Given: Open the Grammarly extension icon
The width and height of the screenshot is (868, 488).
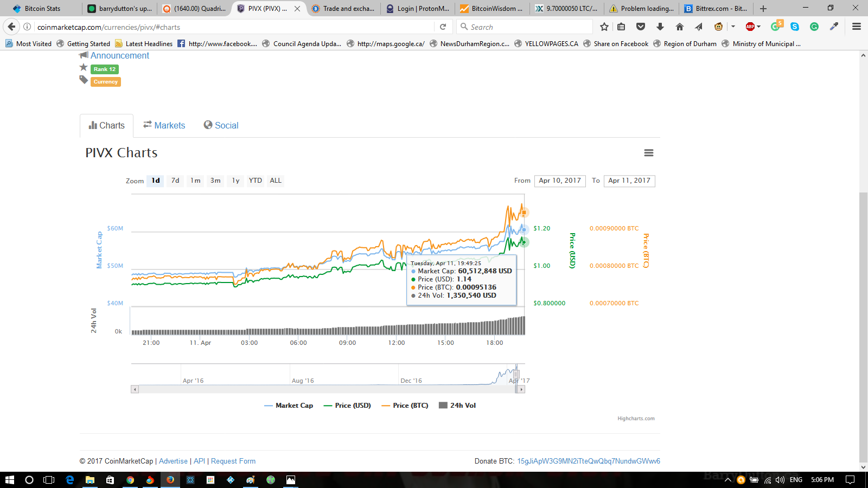Looking at the screenshot, I should click(x=814, y=27).
